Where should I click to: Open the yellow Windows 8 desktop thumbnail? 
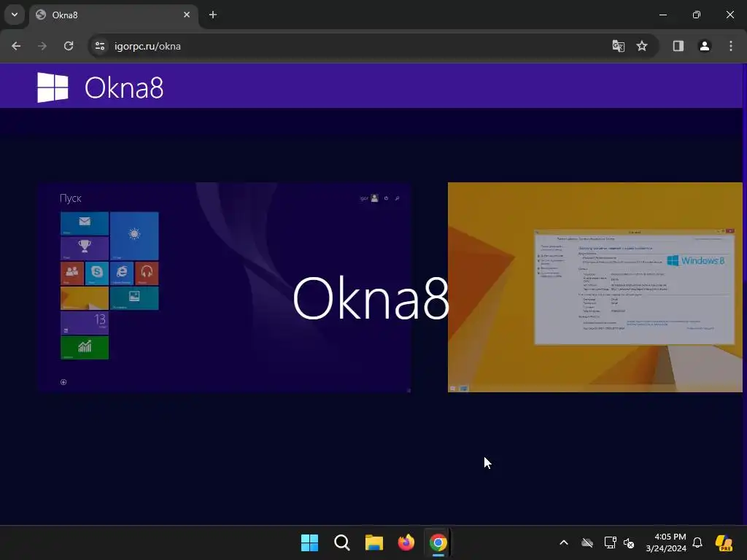click(595, 287)
